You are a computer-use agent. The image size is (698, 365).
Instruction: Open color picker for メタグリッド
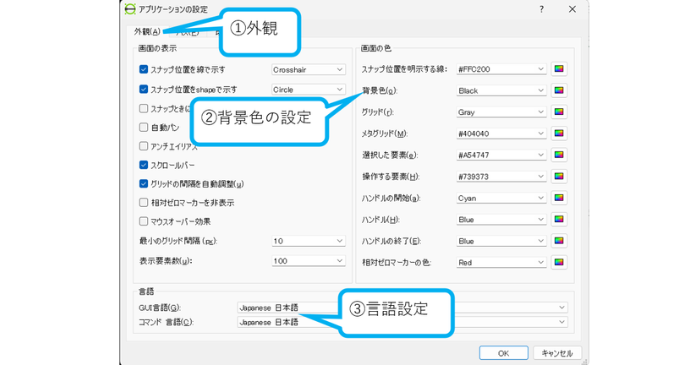pos(559,133)
